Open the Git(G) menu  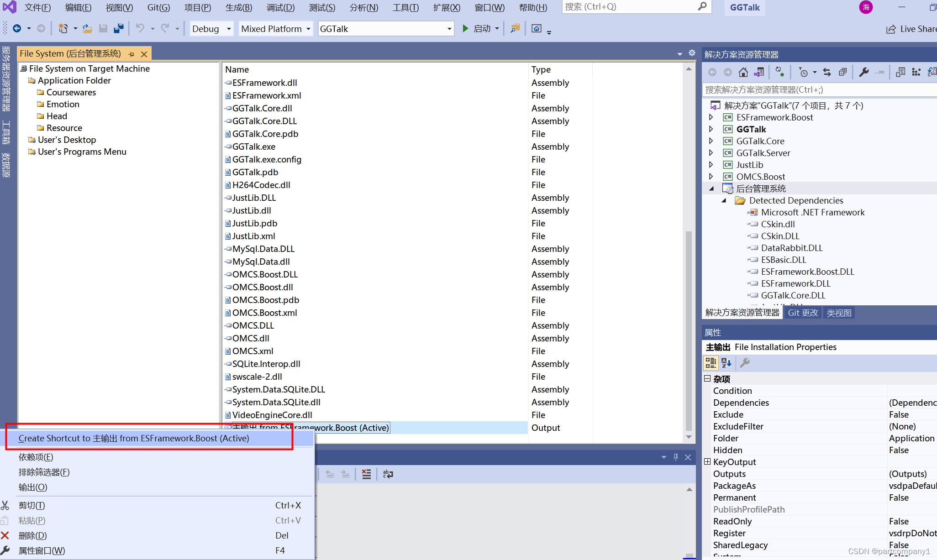[158, 7]
